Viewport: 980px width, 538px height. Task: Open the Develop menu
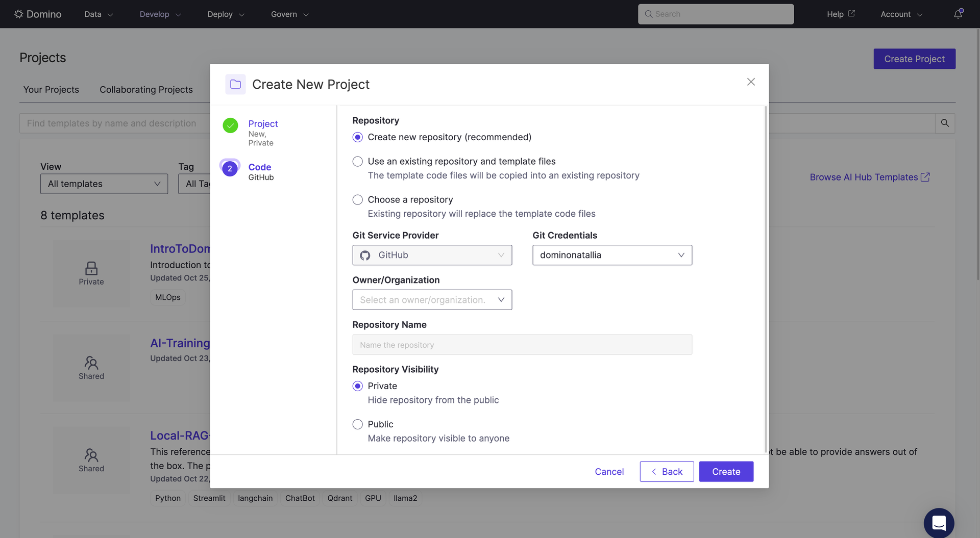[x=160, y=14]
